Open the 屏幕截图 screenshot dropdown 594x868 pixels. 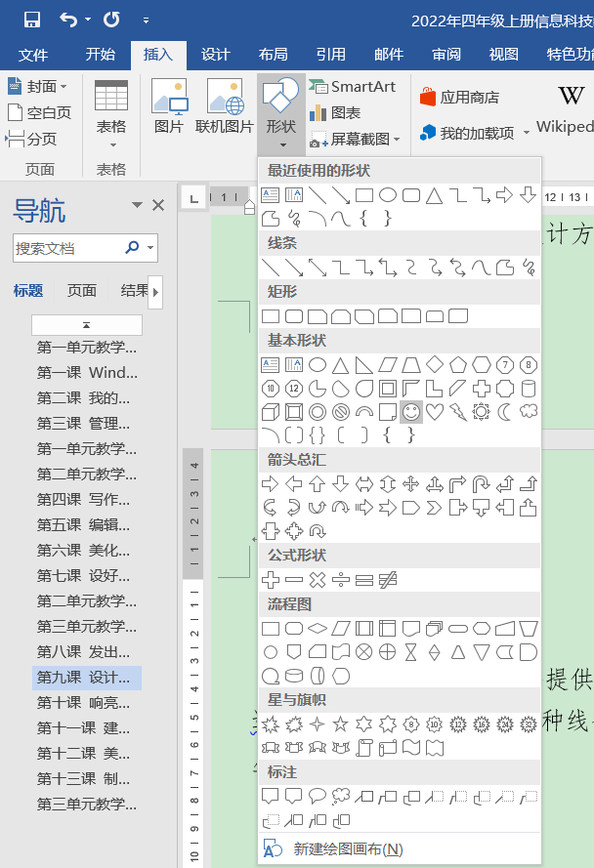click(355, 139)
